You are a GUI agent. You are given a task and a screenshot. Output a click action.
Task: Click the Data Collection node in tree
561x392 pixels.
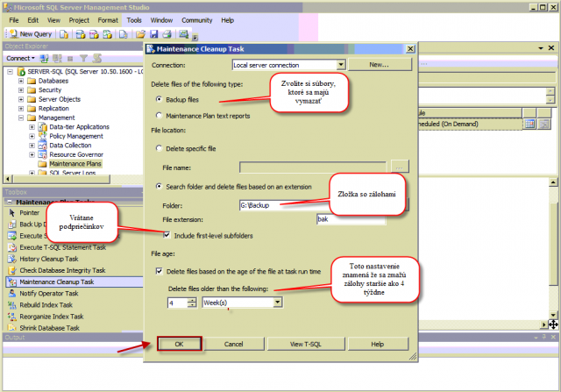click(x=70, y=146)
